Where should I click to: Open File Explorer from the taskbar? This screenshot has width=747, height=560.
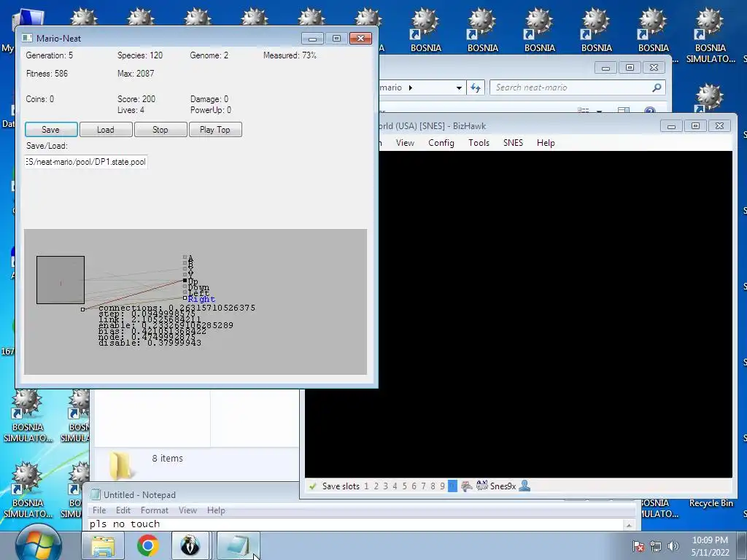click(x=103, y=545)
